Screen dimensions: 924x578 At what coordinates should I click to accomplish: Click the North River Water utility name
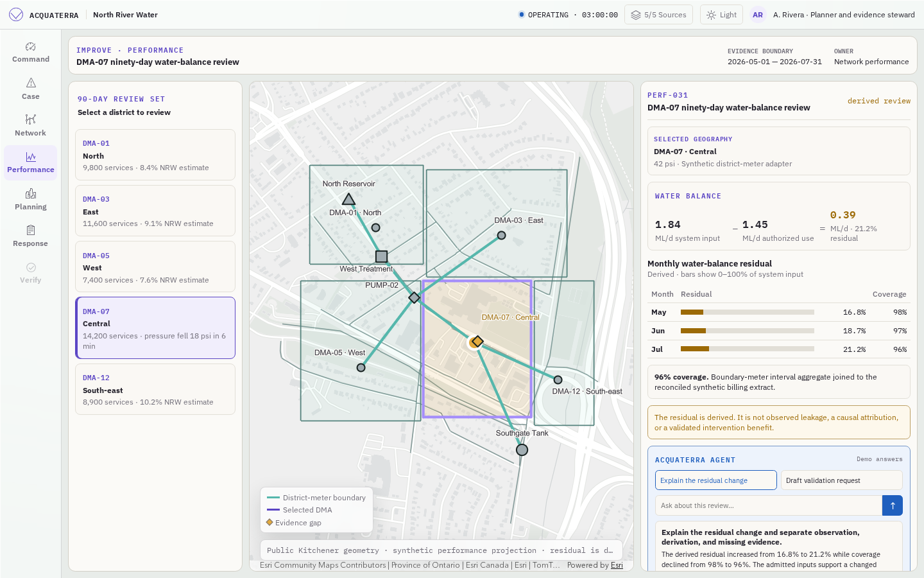[x=125, y=15]
